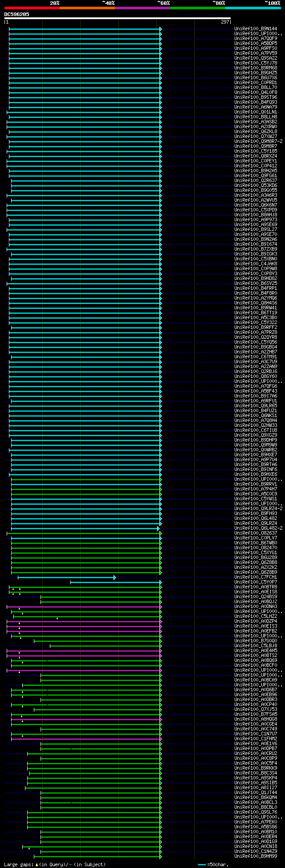Select hit label UniRef100_Q9FG61
Viewport: 285px width, 868px height.
256,176
